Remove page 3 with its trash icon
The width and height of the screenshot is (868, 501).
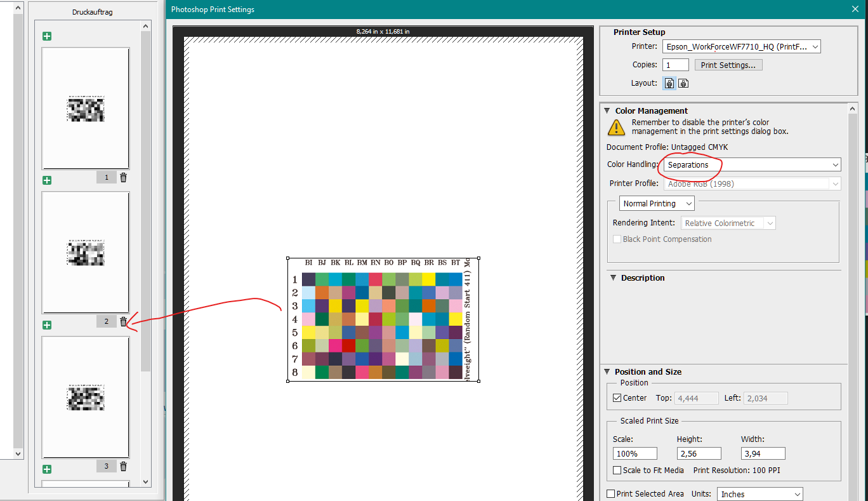[123, 467]
